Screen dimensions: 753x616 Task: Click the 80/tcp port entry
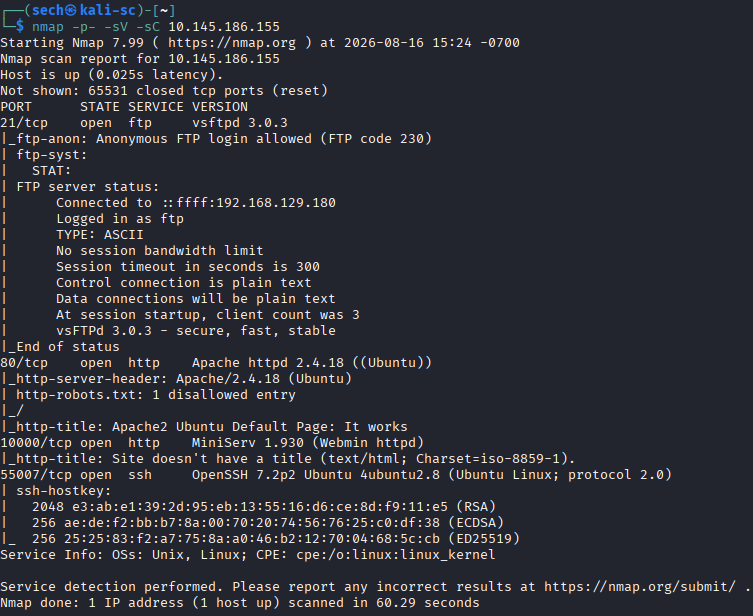point(24,363)
